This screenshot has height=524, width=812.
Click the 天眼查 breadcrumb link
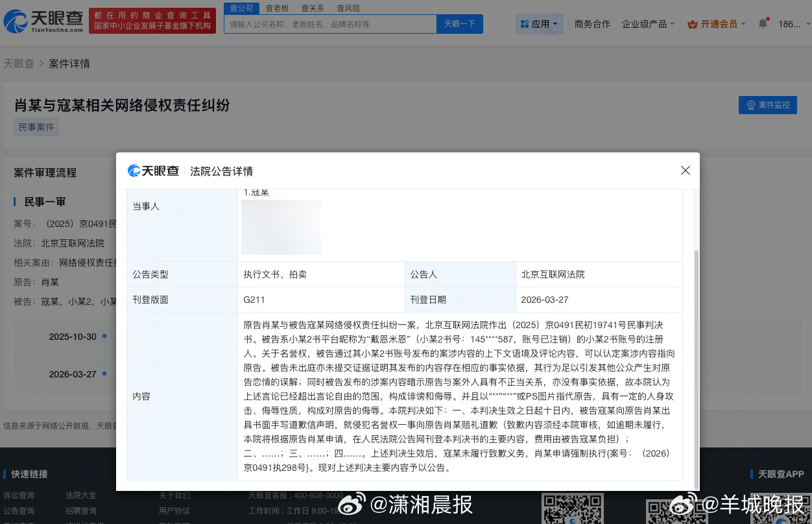[18, 64]
